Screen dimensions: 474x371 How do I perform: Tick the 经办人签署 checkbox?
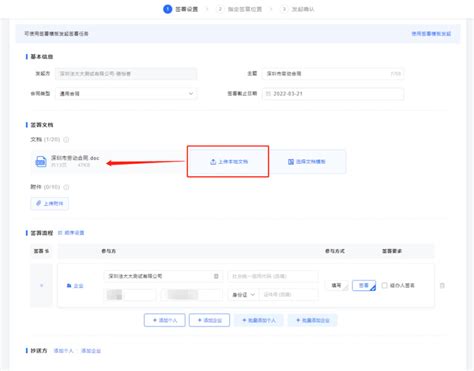click(384, 285)
